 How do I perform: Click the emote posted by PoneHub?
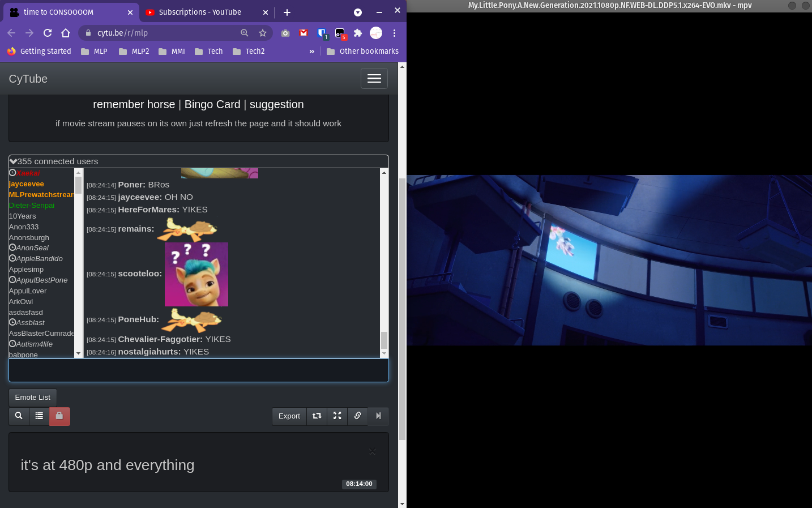(x=191, y=320)
